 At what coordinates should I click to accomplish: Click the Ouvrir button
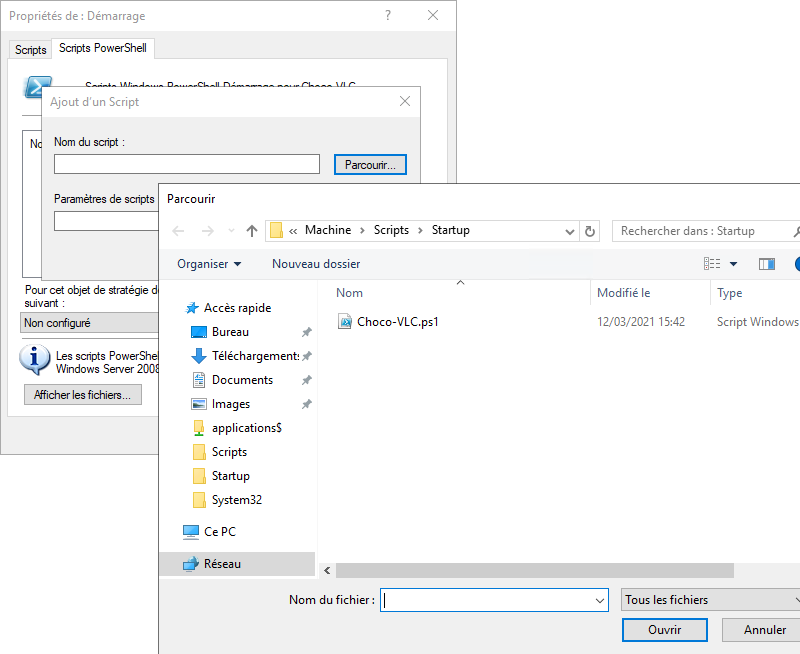[664, 630]
